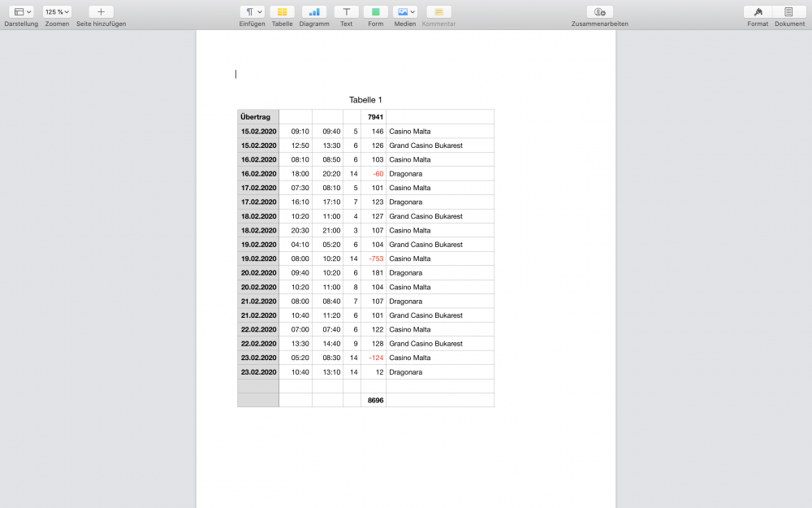Select the 15.02.2020 date in the 09:10 row

pos(258,131)
